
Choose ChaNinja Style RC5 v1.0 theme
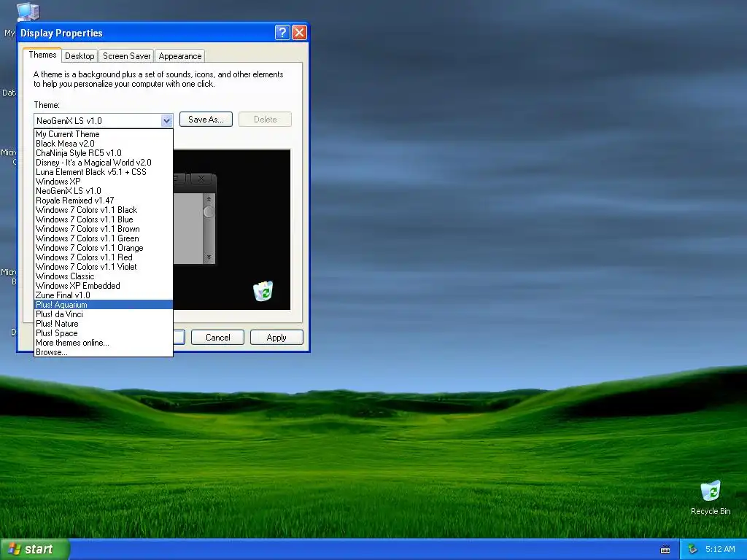[x=104, y=153]
